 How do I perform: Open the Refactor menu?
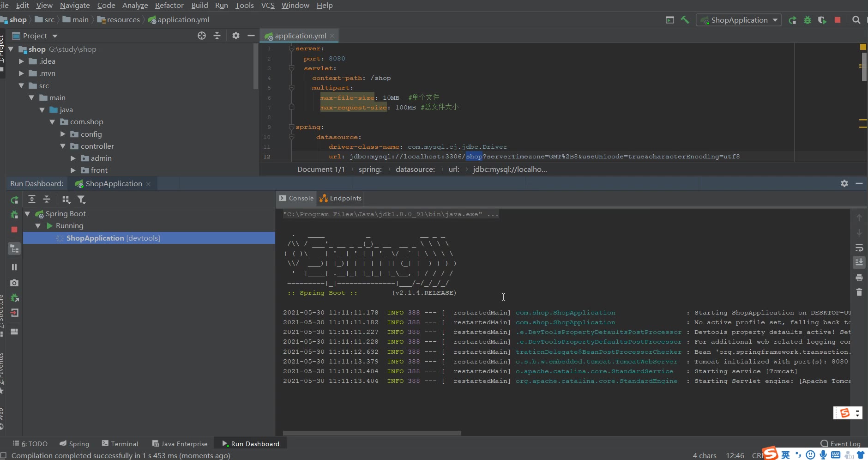click(x=169, y=5)
